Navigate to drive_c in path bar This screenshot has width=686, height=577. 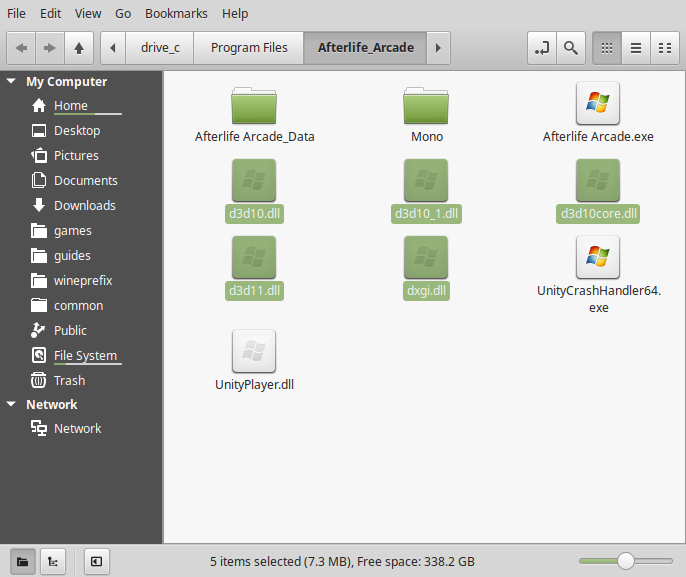160,48
